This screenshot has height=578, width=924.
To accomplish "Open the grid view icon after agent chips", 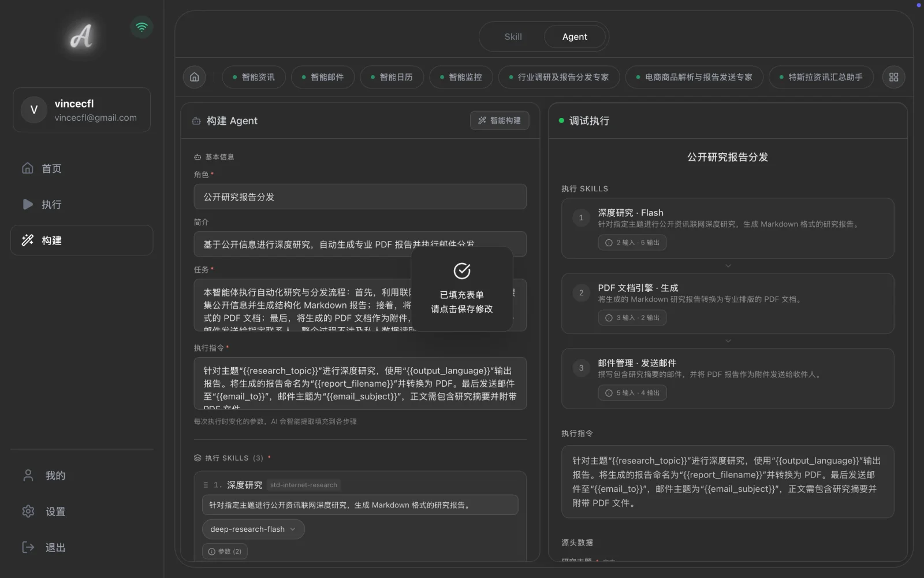I will [x=893, y=77].
